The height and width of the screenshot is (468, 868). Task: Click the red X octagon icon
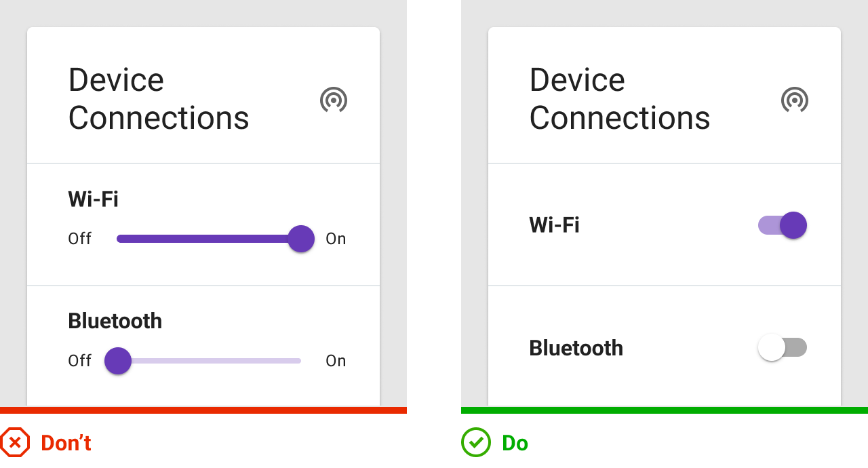(14, 443)
